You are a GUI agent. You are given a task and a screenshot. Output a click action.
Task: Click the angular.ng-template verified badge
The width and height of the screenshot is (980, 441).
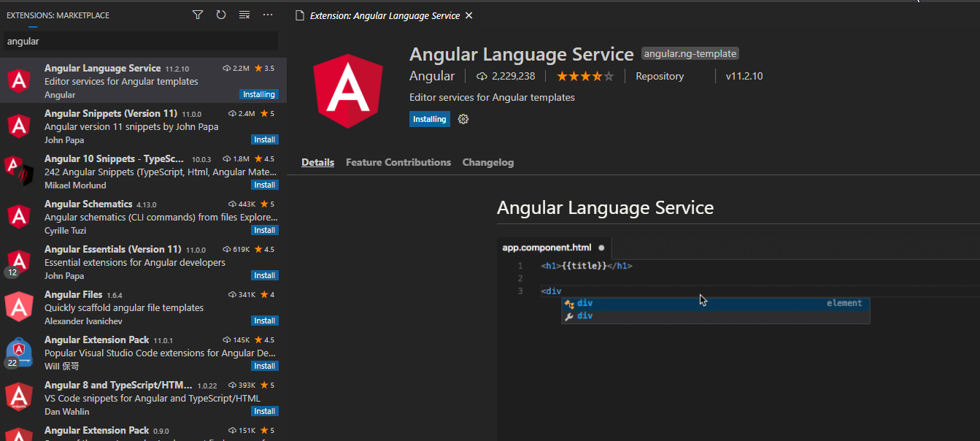(689, 53)
